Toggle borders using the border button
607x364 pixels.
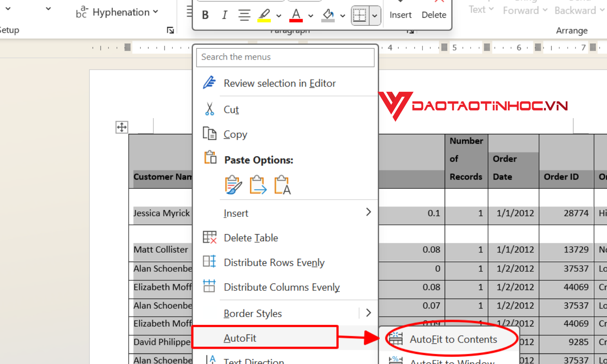coord(360,15)
